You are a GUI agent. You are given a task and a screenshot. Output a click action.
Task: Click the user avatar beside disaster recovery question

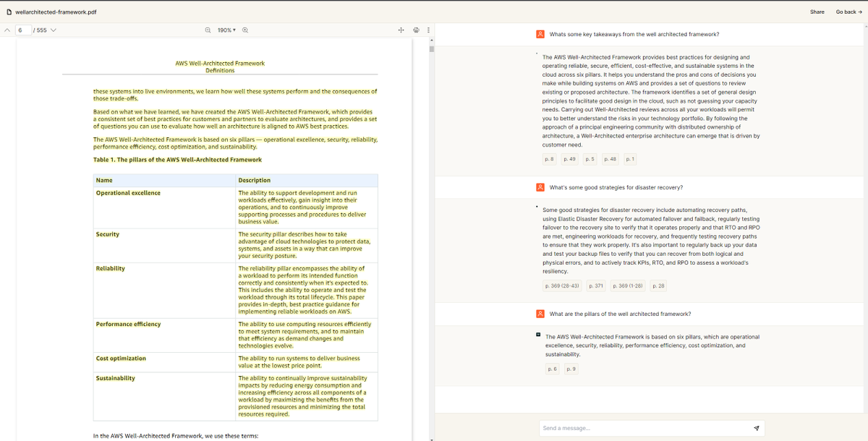click(540, 187)
